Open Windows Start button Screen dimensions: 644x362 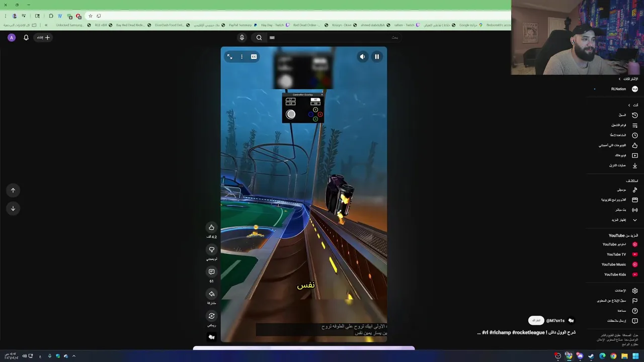coord(635,356)
